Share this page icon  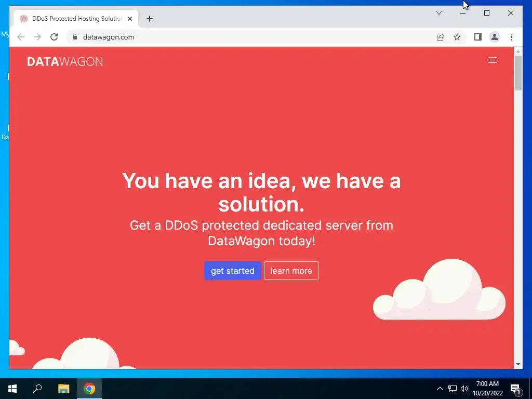(441, 37)
